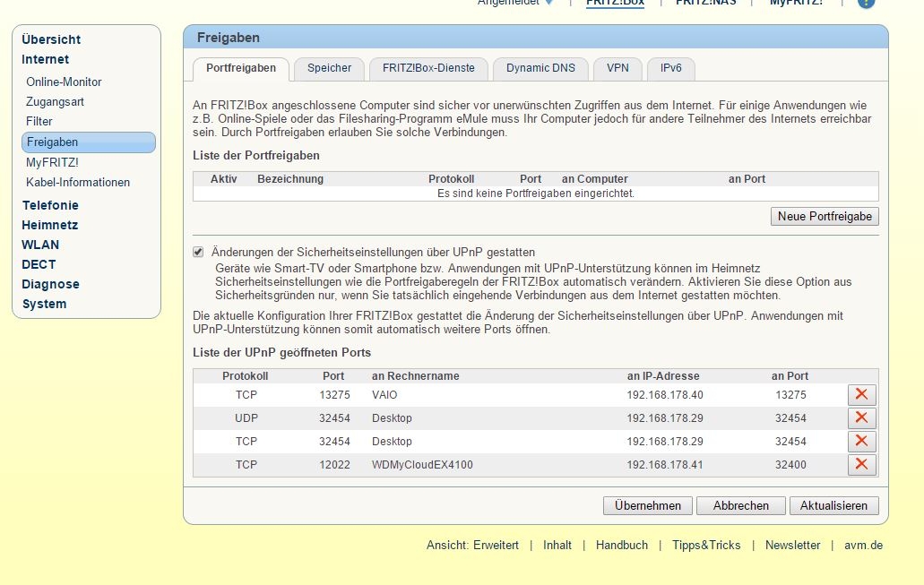Click the WDMyCloudEX4100 computer name cell

[422, 465]
